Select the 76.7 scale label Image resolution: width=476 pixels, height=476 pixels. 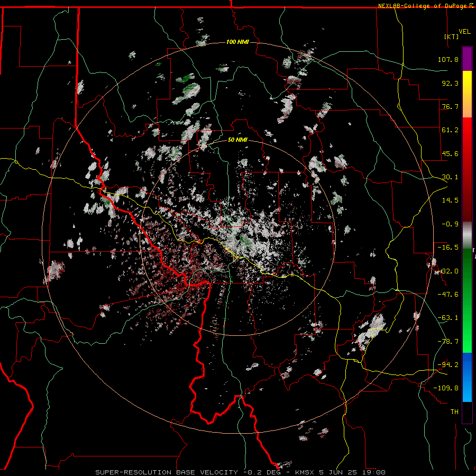coord(450,106)
